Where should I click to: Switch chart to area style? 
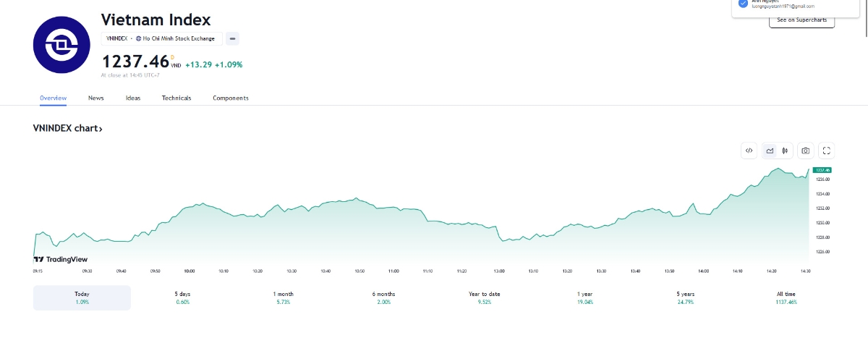tap(770, 151)
